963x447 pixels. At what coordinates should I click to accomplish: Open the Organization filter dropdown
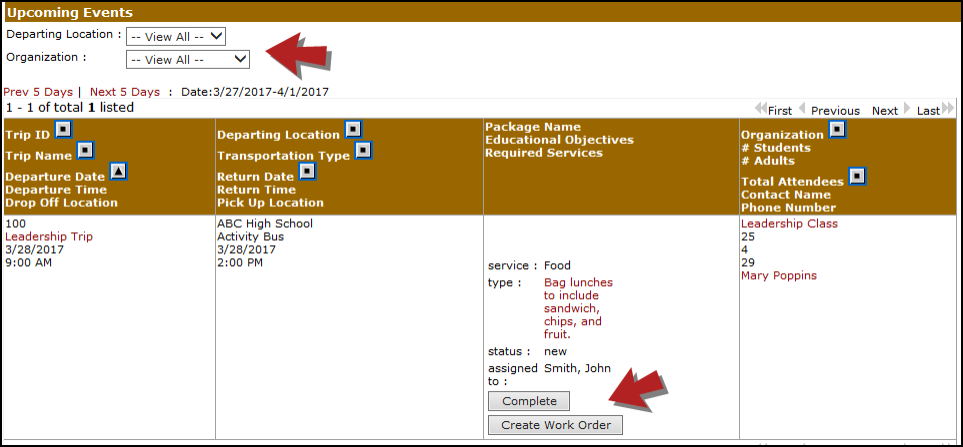(x=187, y=59)
